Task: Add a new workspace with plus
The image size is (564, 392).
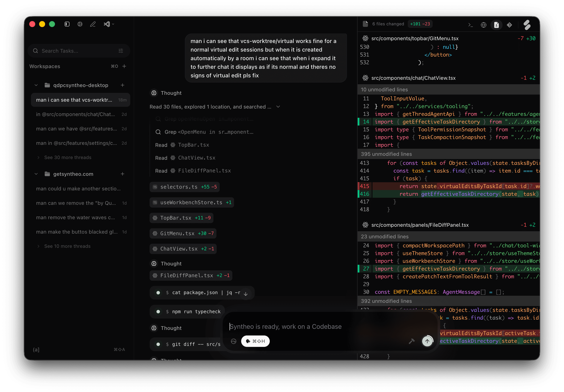Action: pos(124,66)
